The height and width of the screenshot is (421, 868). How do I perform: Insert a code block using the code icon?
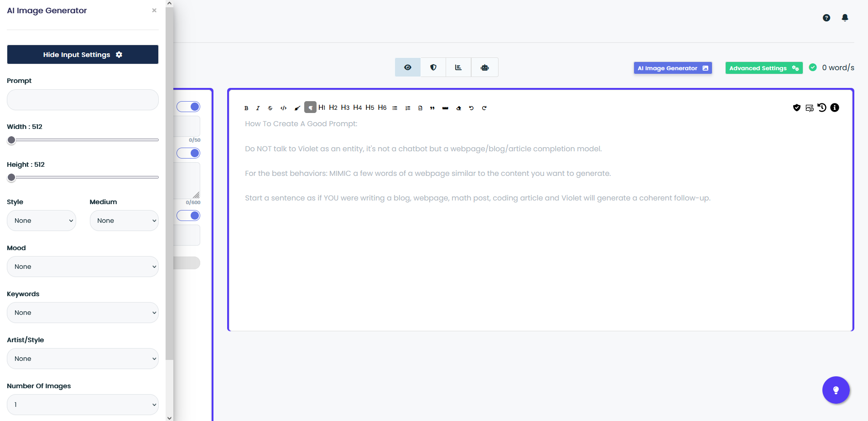pyautogui.click(x=283, y=108)
